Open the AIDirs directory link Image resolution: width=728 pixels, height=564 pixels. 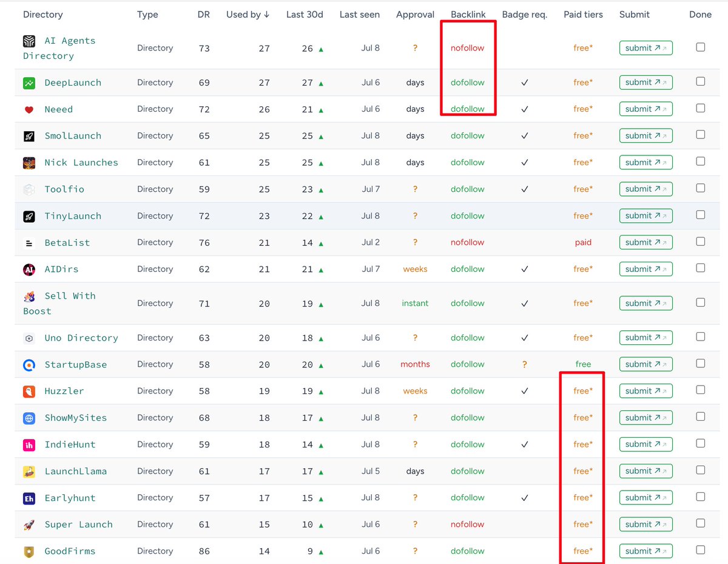61,270
